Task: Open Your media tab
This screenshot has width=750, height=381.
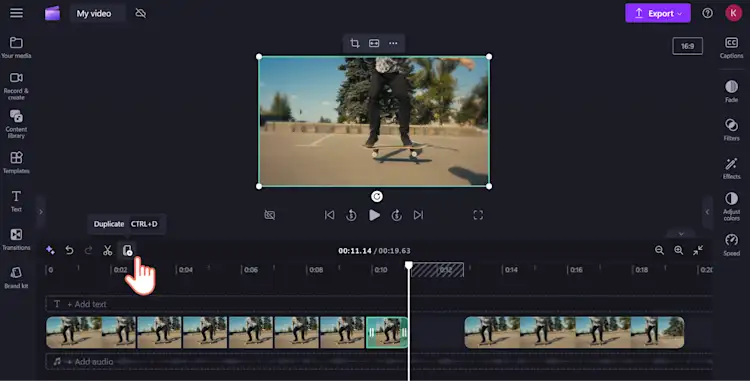Action: click(16, 47)
